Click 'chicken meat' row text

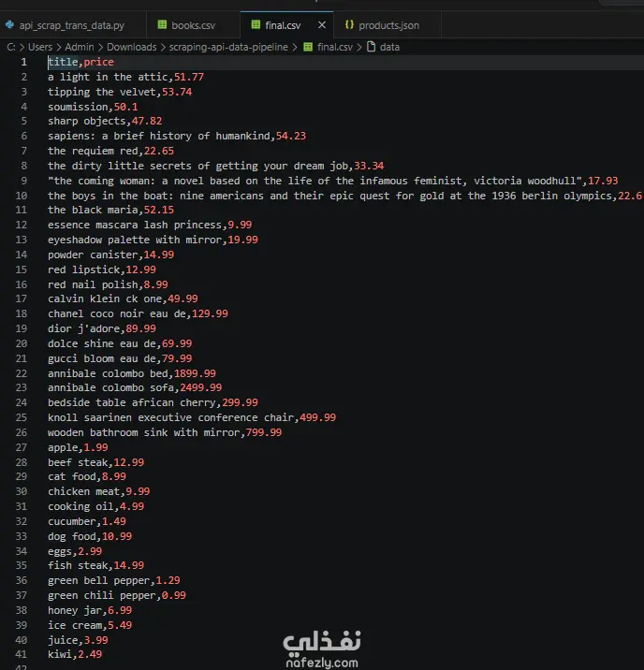click(83, 491)
